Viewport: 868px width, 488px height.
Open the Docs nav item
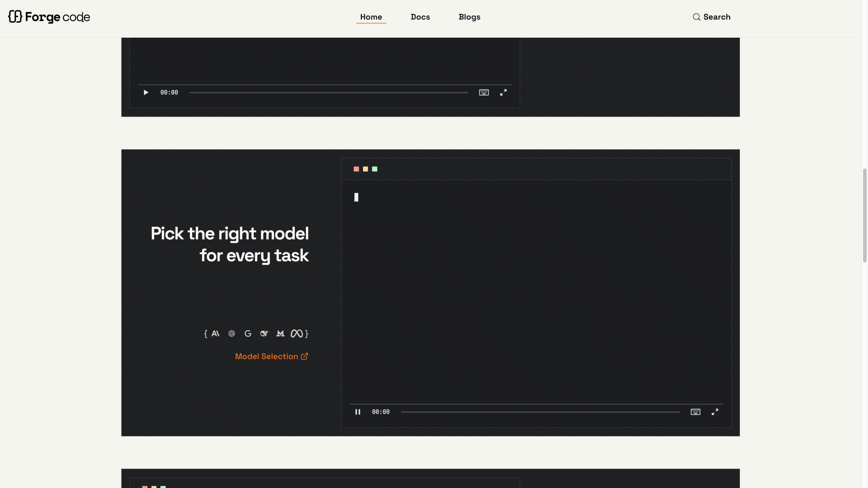(420, 17)
